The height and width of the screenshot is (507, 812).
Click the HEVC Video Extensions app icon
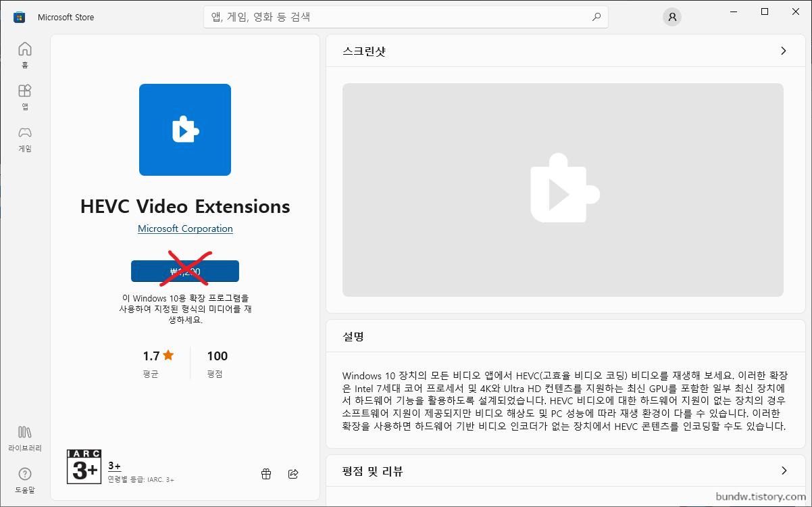pos(185,130)
